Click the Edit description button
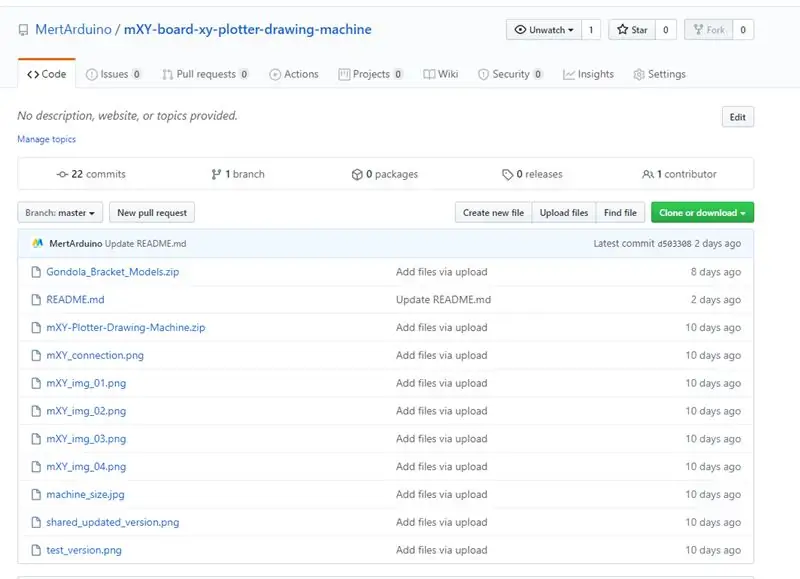This screenshot has width=800, height=579. click(738, 117)
